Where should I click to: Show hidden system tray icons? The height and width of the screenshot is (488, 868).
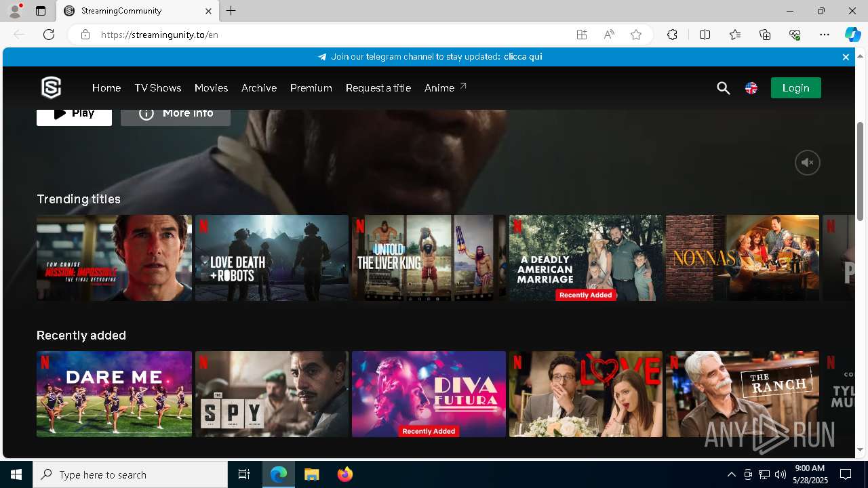click(x=731, y=474)
